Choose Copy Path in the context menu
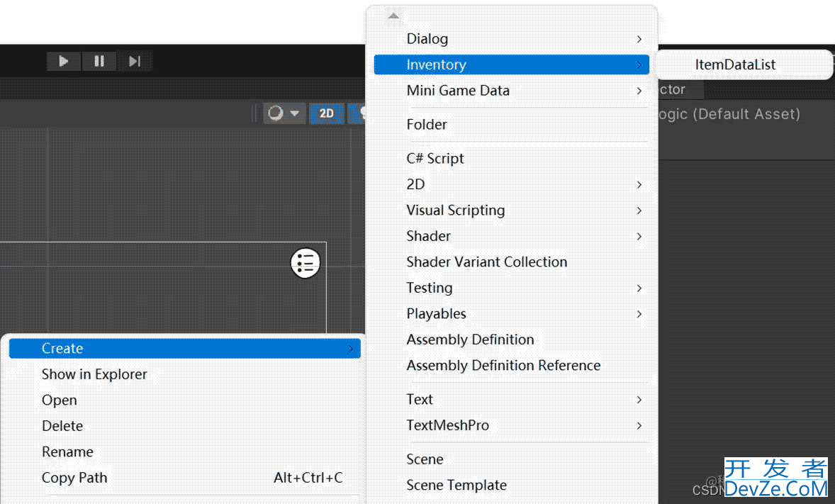Viewport: 835px width, 504px height. pyautogui.click(x=185, y=478)
